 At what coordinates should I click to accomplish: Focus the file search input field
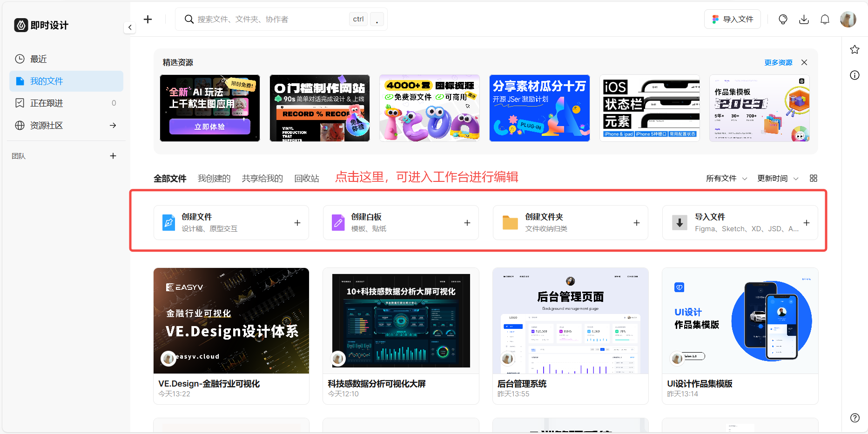[x=281, y=19]
